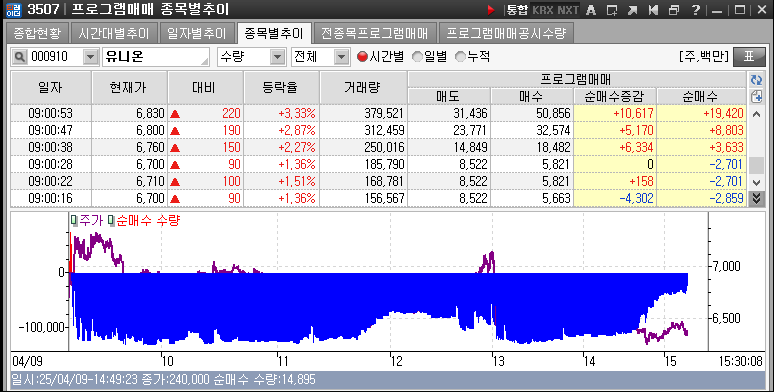Click the table scrollbar down arrow
The width and height of the screenshot is (774, 392).
click(756, 182)
